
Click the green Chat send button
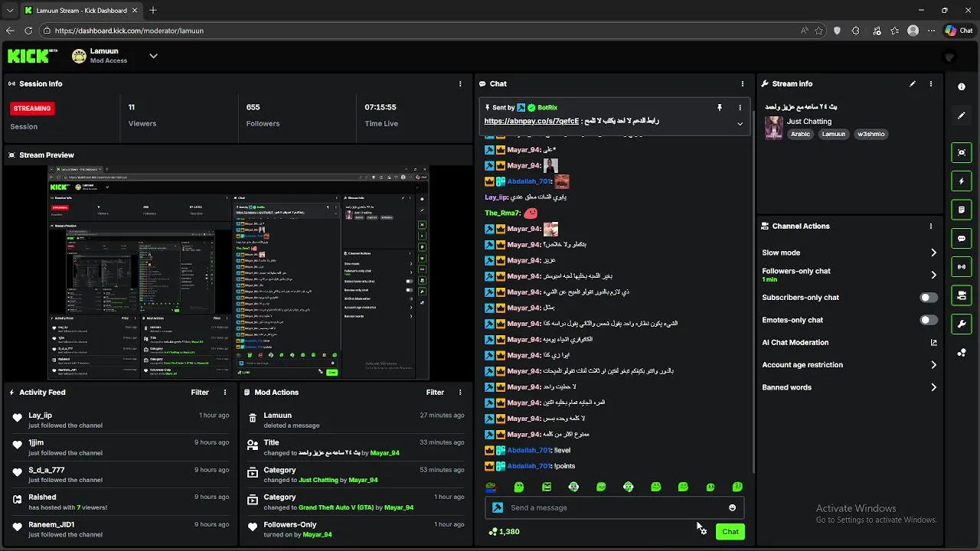click(x=730, y=532)
